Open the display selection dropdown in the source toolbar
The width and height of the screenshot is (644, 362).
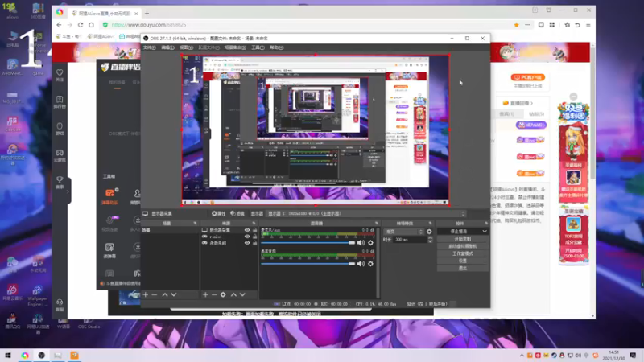click(x=367, y=213)
